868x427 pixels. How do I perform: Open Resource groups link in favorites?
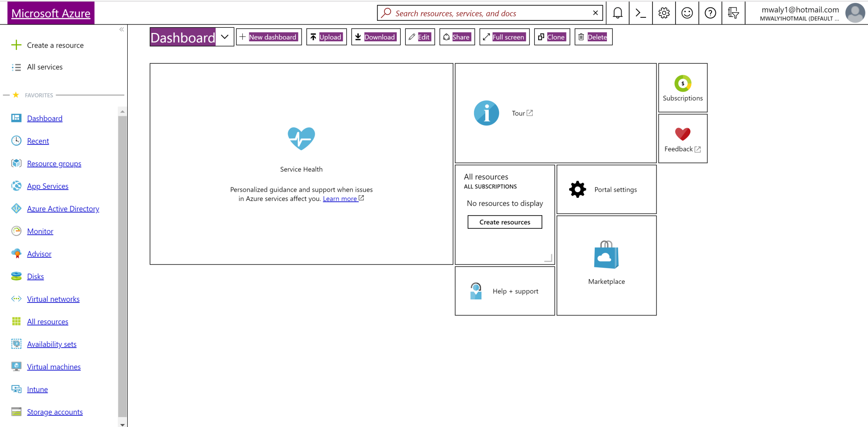(x=54, y=164)
